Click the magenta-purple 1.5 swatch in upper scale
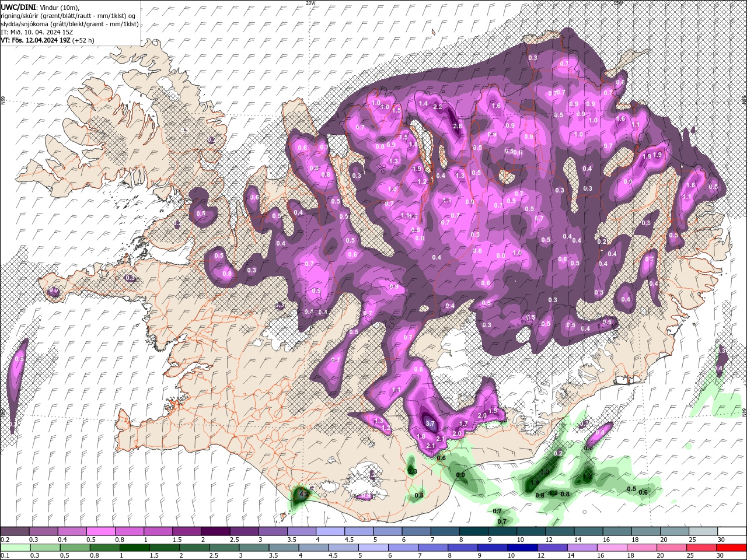The width and height of the screenshot is (747, 560). [187, 531]
